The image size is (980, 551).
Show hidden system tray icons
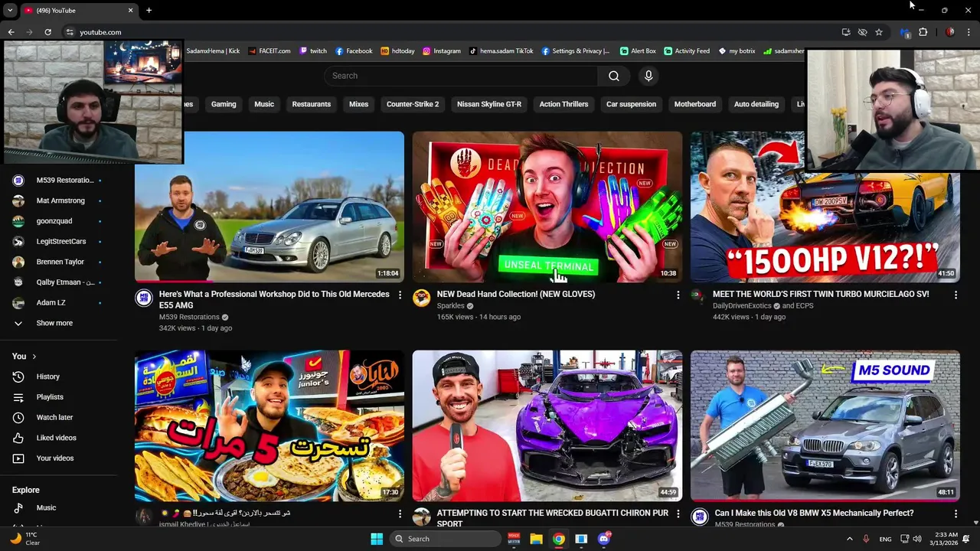point(849,539)
